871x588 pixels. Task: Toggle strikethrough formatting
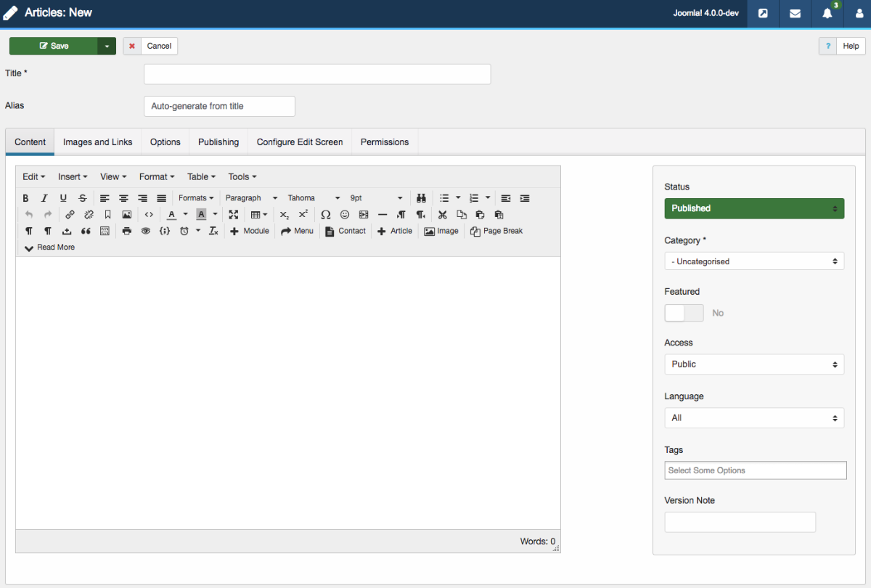point(82,197)
